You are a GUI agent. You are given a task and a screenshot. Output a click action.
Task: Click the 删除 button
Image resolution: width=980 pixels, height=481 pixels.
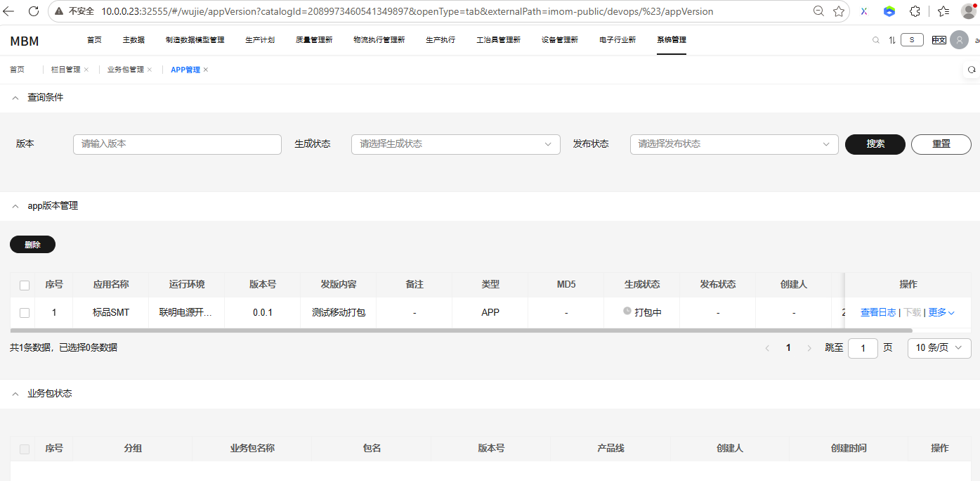click(32, 245)
